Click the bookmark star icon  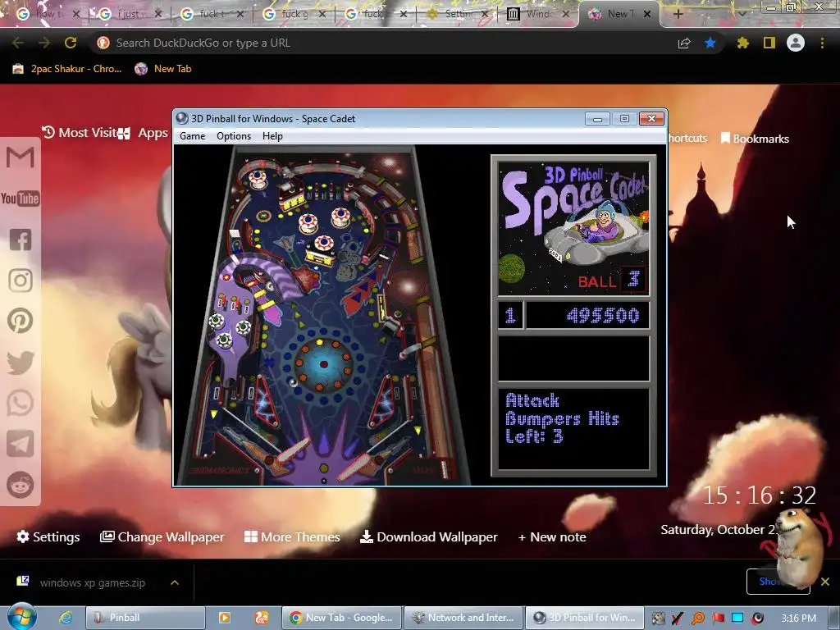710,43
